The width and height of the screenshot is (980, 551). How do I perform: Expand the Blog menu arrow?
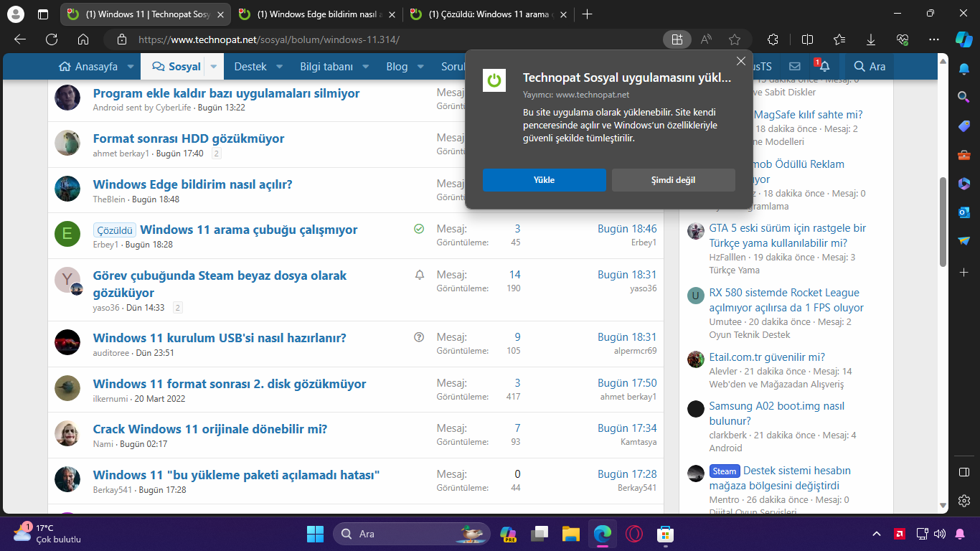tap(421, 67)
